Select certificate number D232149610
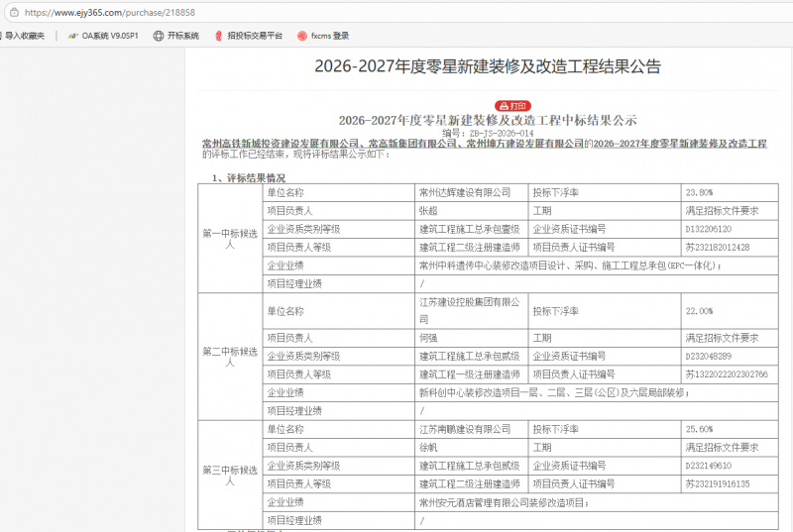 pyautogui.click(x=730, y=466)
